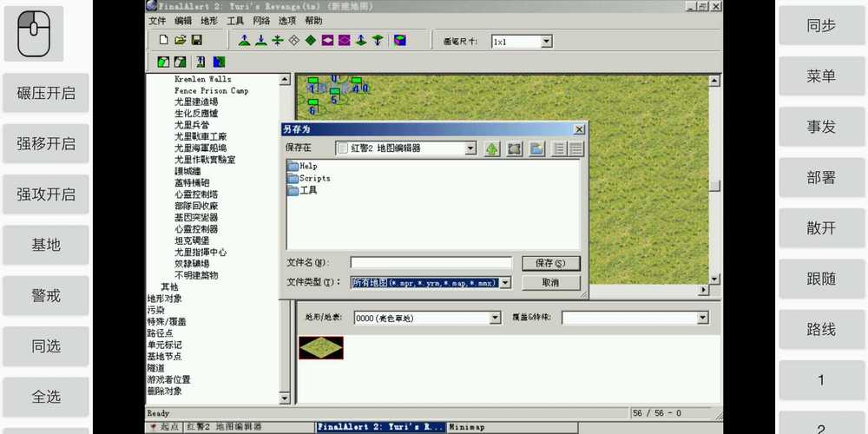Open the 覆盖&特殊 overlay dropdown
The image size is (868, 434).
click(x=702, y=318)
